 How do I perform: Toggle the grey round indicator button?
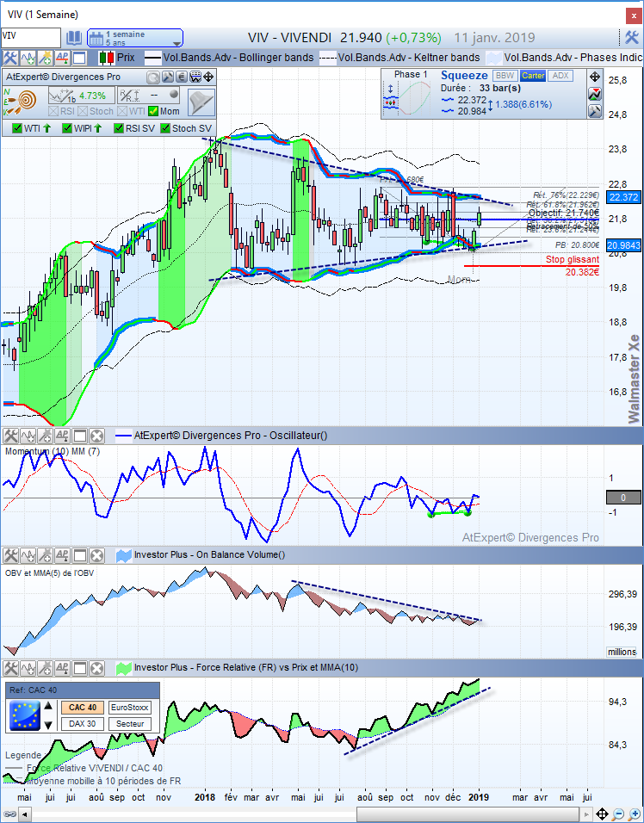[174, 95]
